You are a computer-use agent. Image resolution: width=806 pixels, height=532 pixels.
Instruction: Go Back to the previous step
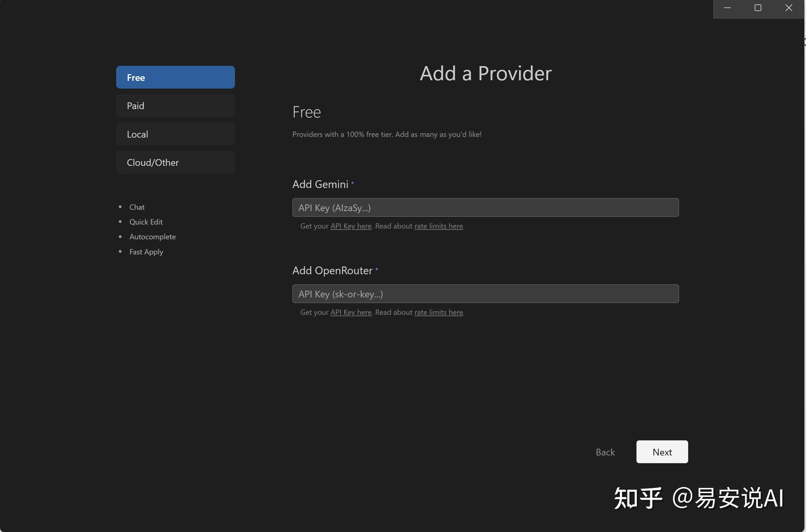[605, 452]
